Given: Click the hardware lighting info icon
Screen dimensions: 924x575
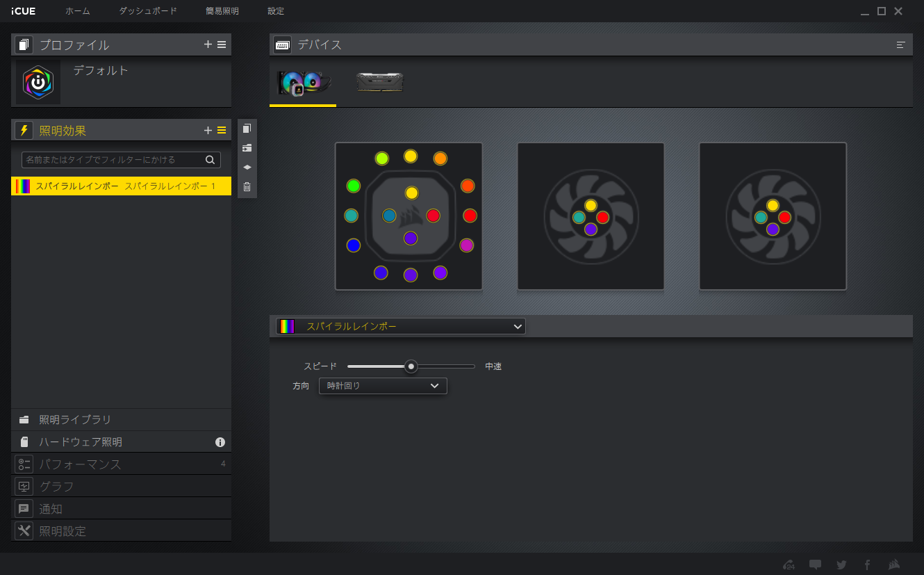Looking at the screenshot, I should point(220,442).
